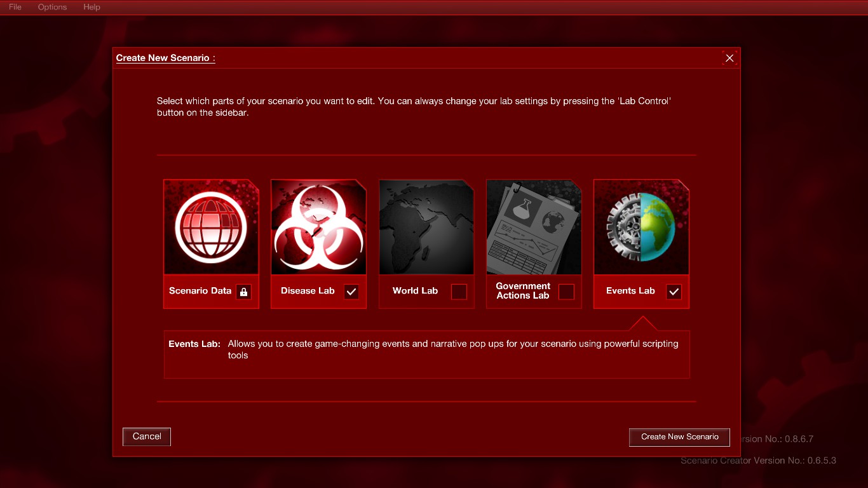The width and height of the screenshot is (868, 488).
Task: Uncheck the Disease Lab checkbox
Action: 351,292
